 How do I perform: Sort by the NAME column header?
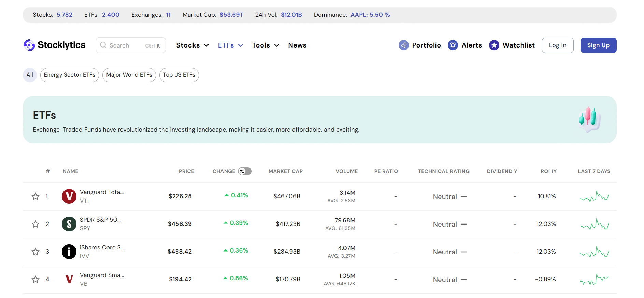pyautogui.click(x=71, y=171)
